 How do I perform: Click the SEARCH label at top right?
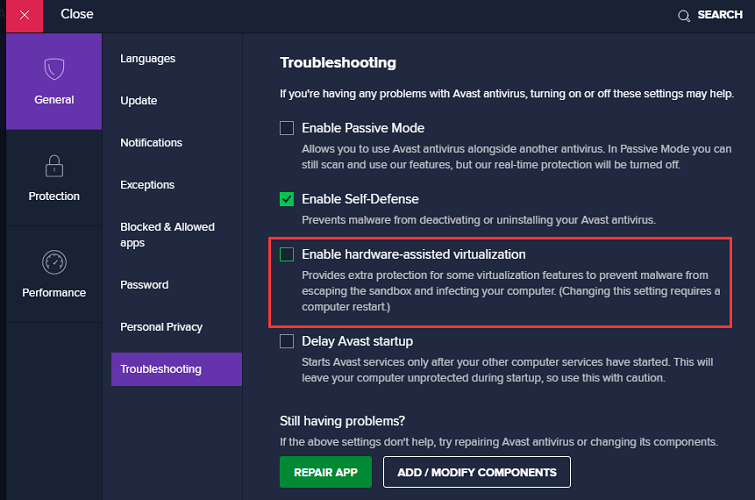tap(720, 15)
